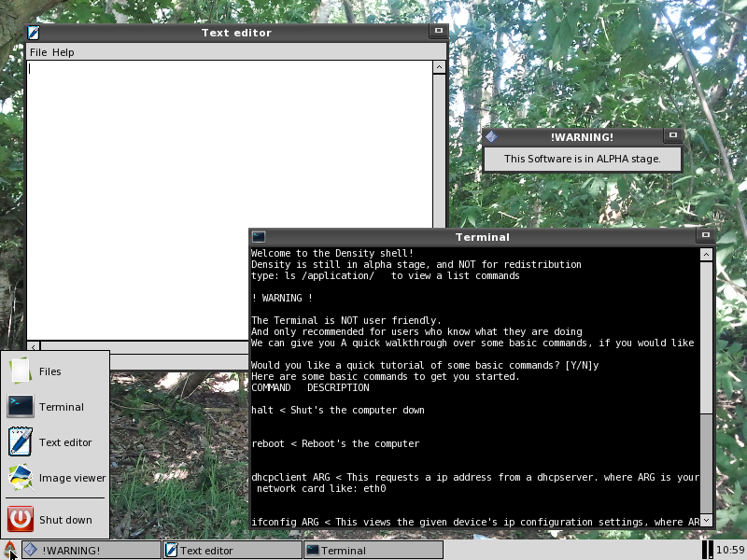The width and height of the screenshot is (747, 560).
Task: Click the red Shut down power icon
Action: (20, 519)
